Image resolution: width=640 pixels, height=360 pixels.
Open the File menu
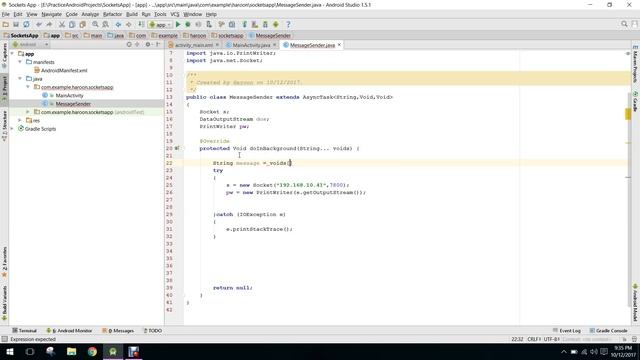6,14
